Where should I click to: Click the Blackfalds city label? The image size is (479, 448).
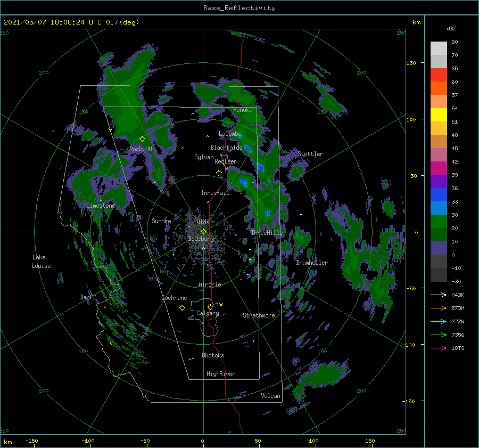[226, 148]
